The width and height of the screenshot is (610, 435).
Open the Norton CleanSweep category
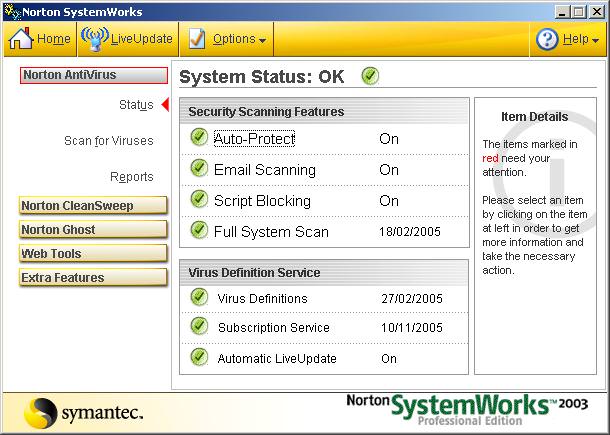click(x=93, y=205)
